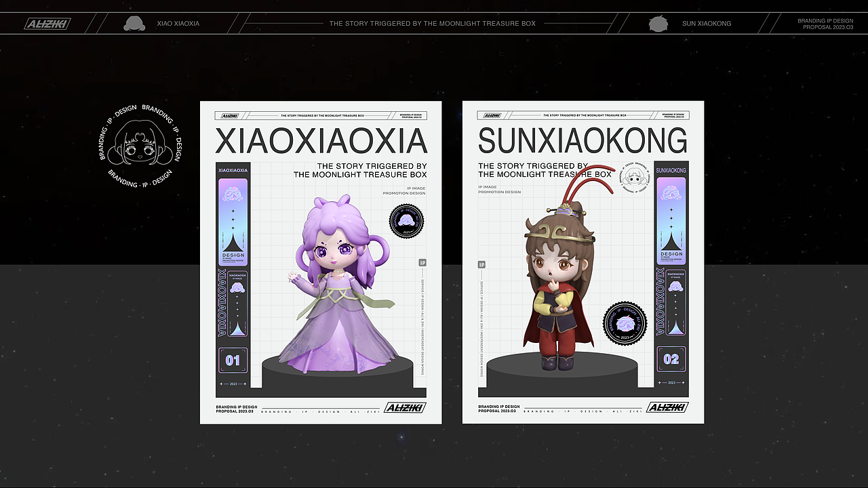
Task: Click 'BRANDING IP DESIGN PROPOSAL 2023.03' in header right corner
Action: [825, 24]
